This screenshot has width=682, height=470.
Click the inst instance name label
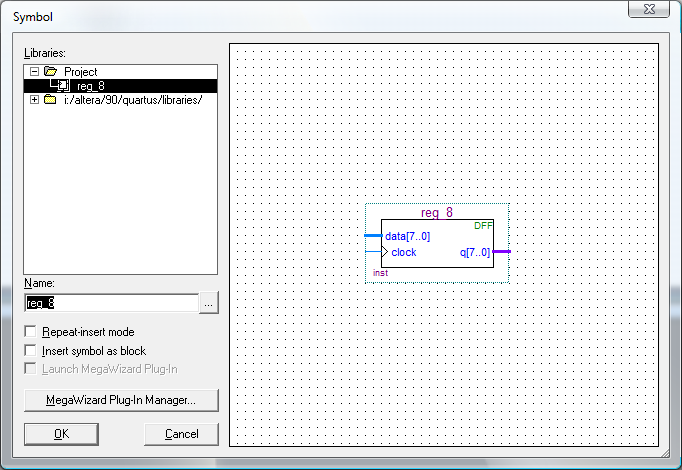click(x=380, y=273)
